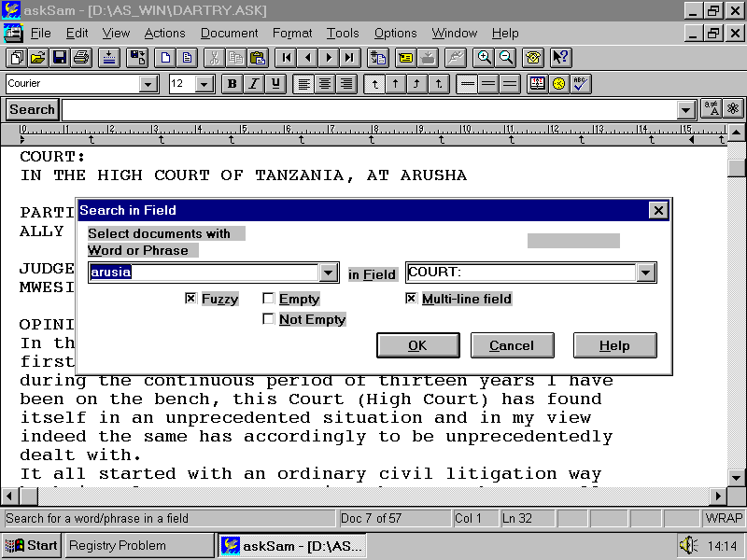Go to last document with navigation arrow

349,58
